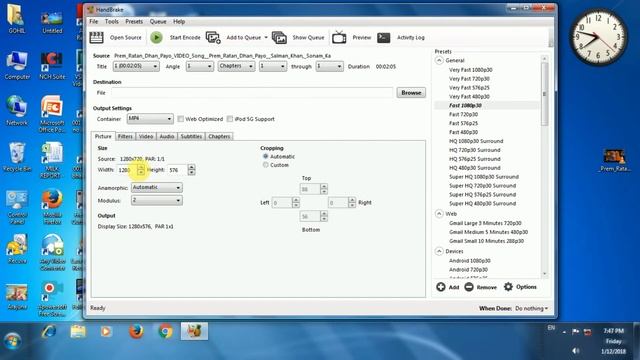The height and width of the screenshot is (360, 640).
Task: Open the Presets menu
Action: [134, 22]
